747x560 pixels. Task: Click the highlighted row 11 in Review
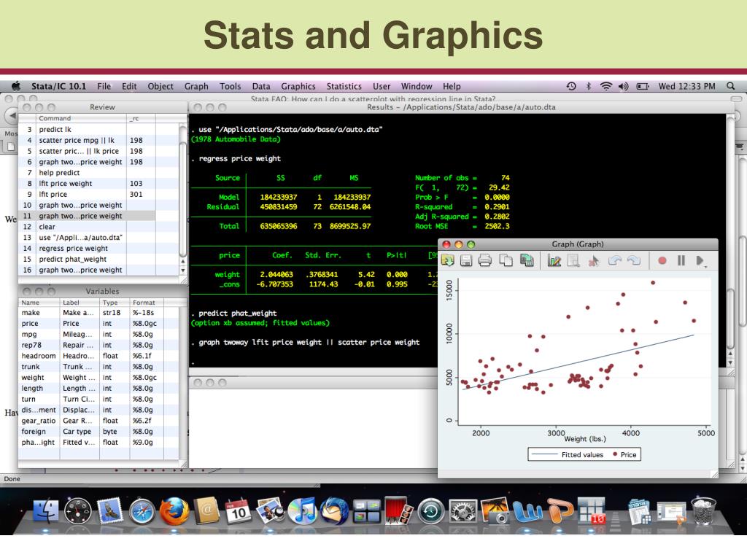(87, 216)
